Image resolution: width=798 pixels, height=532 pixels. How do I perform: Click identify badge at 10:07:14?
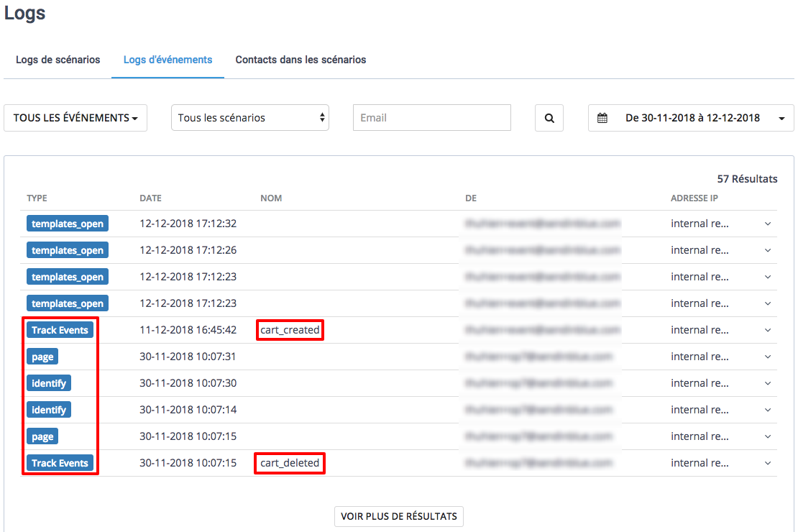49,409
